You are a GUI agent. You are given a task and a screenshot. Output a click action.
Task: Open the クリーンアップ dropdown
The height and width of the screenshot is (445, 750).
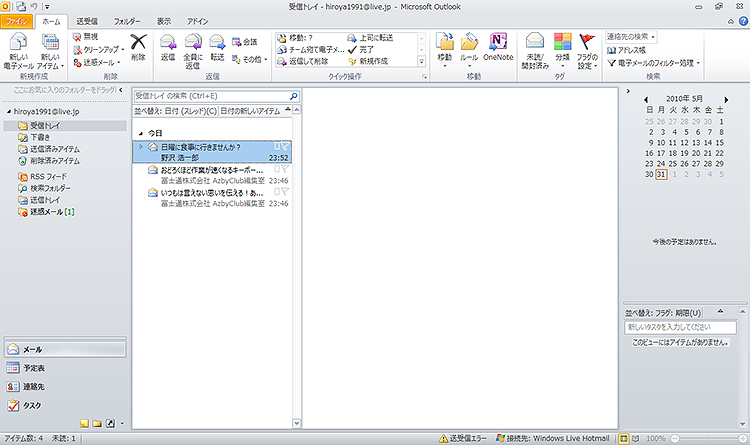point(99,50)
